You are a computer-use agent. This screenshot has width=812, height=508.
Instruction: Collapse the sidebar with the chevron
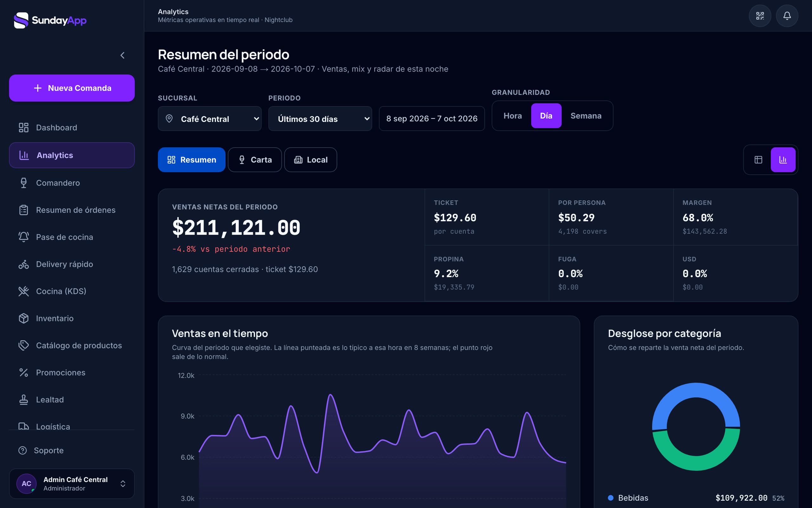(122, 56)
